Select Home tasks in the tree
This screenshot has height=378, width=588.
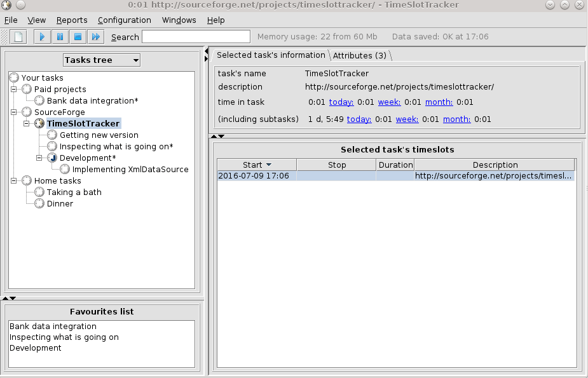click(x=57, y=180)
